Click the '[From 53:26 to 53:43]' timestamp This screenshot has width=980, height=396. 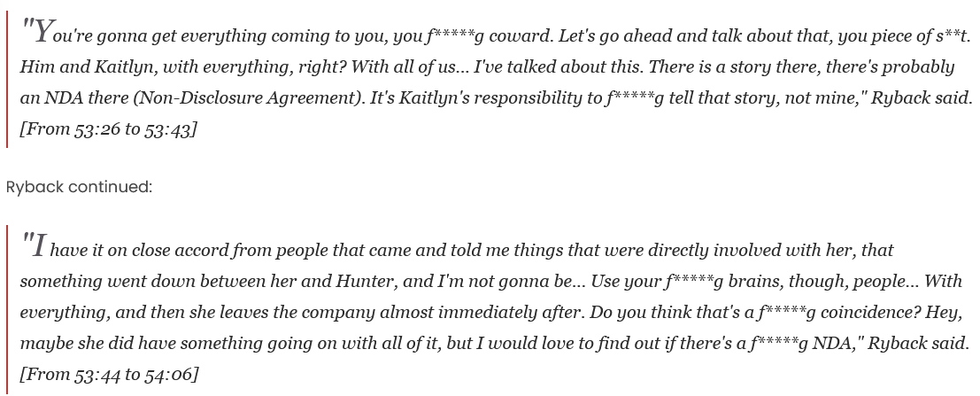tap(108, 129)
